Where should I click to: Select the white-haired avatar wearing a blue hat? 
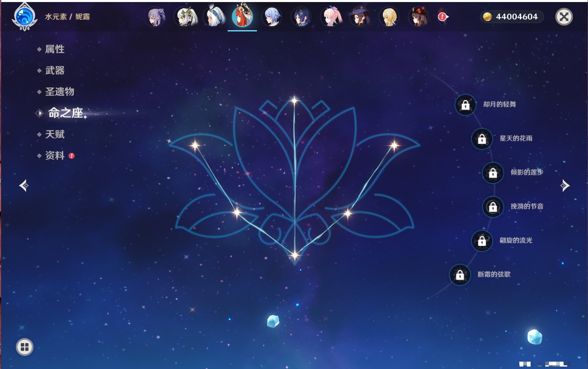215,17
